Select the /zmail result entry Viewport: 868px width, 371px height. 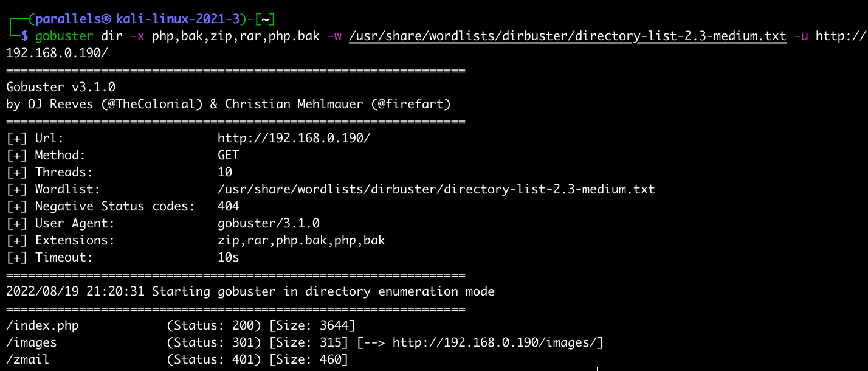point(28,359)
